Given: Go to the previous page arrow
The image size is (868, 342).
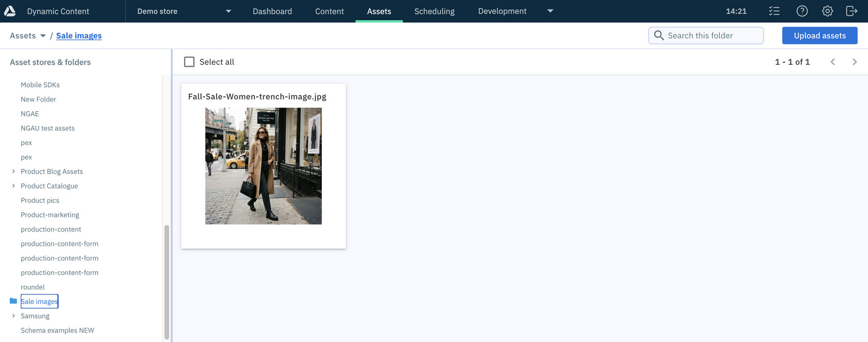Looking at the screenshot, I should pos(832,62).
